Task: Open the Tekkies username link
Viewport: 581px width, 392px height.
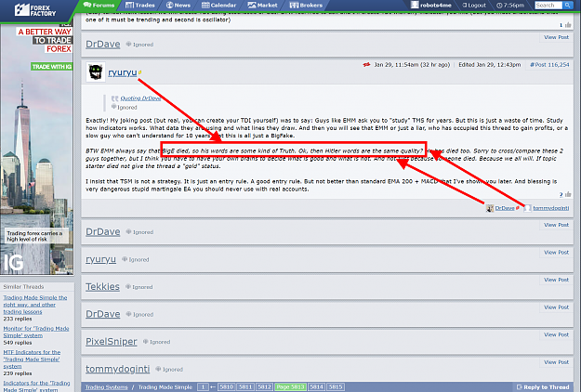Action: coord(102,286)
